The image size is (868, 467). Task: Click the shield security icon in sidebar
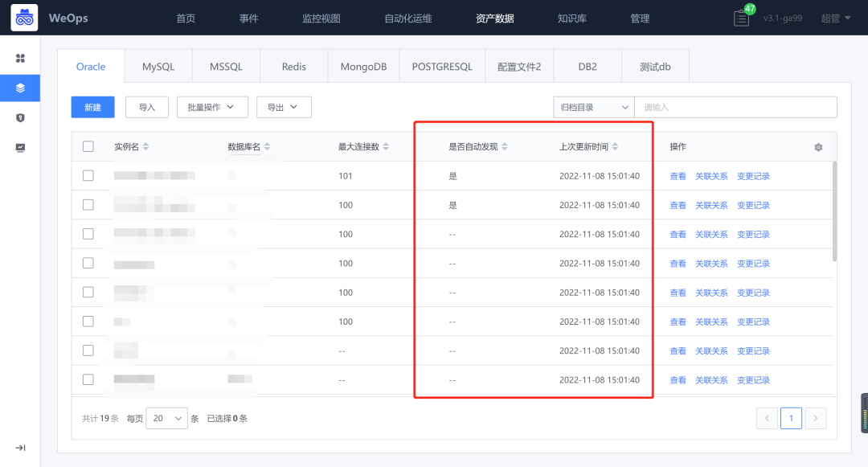[x=20, y=117]
